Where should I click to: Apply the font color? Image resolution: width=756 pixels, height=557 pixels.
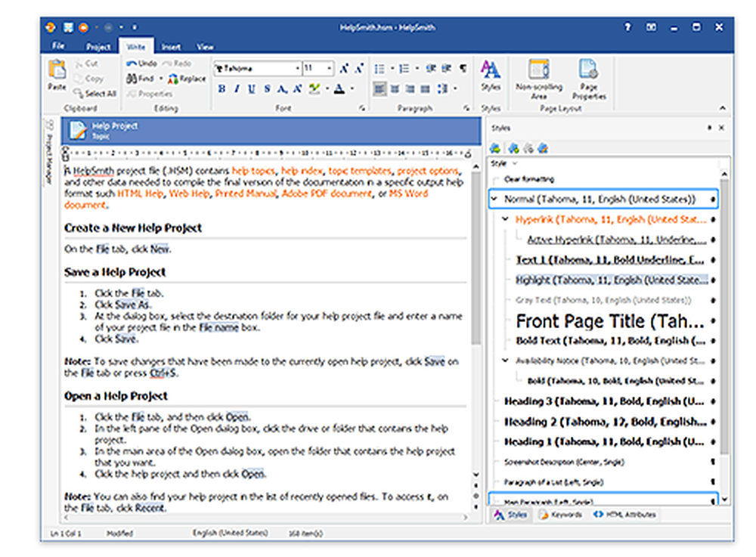click(x=339, y=88)
